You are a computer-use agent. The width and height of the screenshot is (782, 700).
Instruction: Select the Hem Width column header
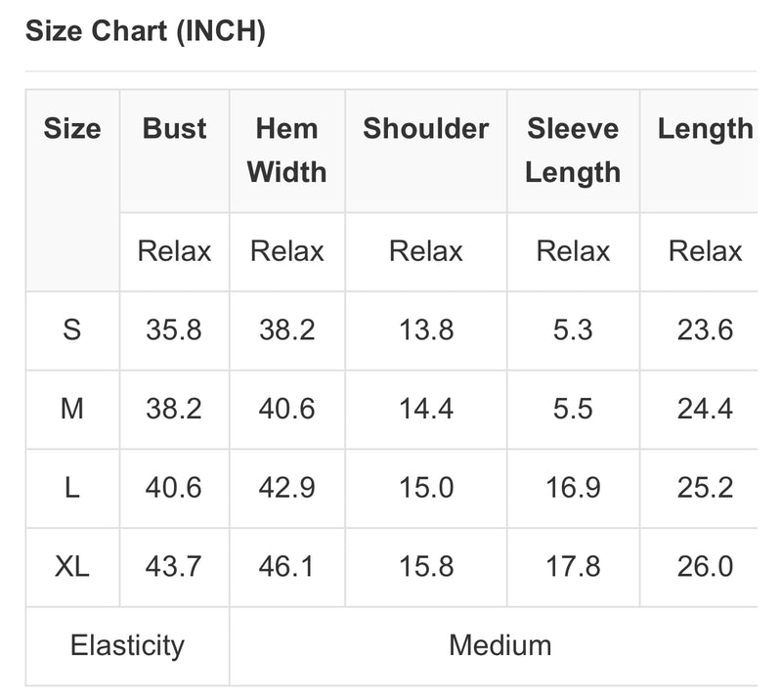click(x=286, y=151)
